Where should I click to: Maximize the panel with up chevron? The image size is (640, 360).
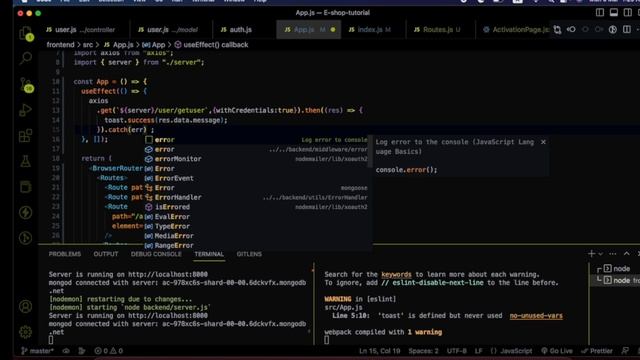coord(627,254)
